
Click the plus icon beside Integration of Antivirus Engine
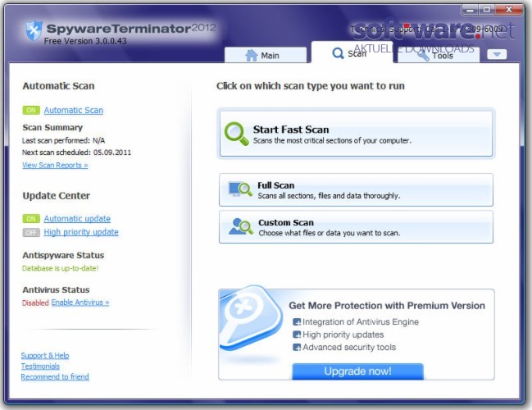pos(297,321)
